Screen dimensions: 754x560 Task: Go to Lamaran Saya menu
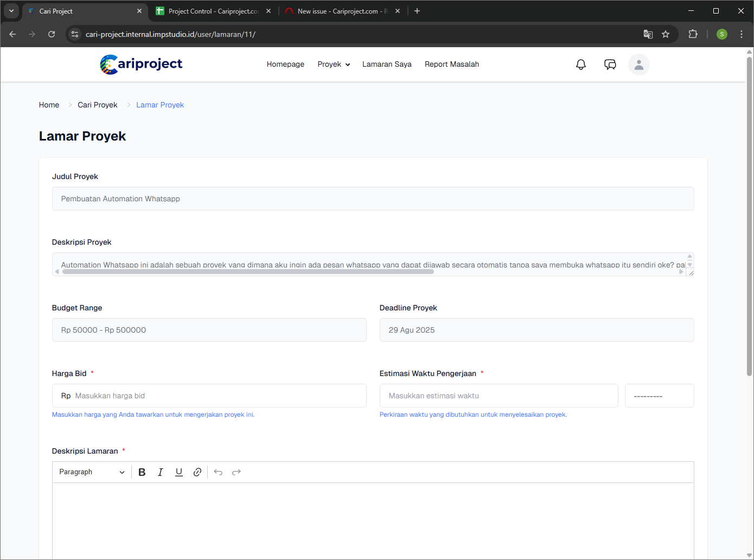pyautogui.click(x=387, y=65)
